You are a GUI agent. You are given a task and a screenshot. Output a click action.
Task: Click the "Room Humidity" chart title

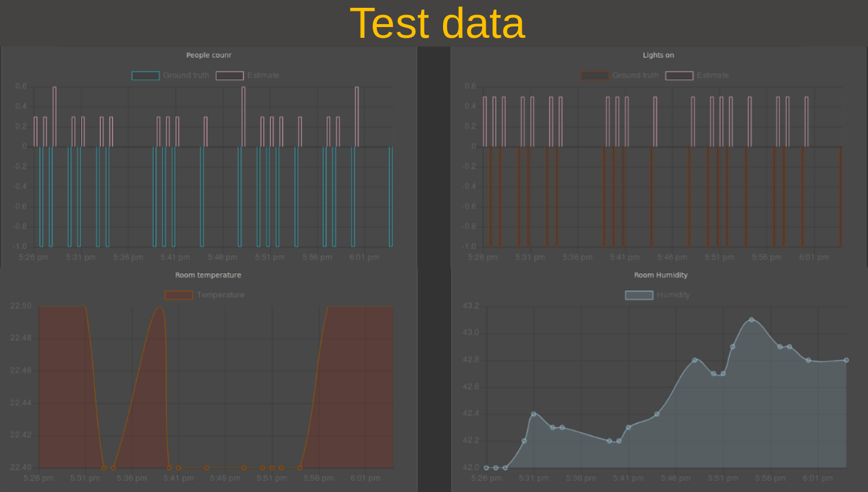tap(661, 275)
